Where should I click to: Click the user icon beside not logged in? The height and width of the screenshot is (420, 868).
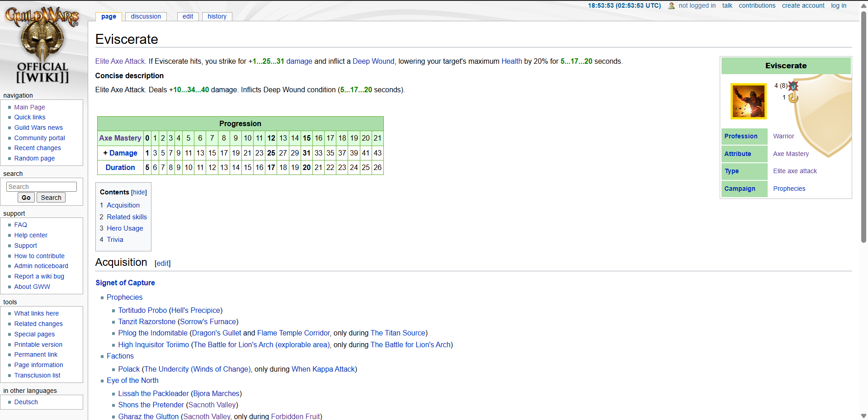671,6
